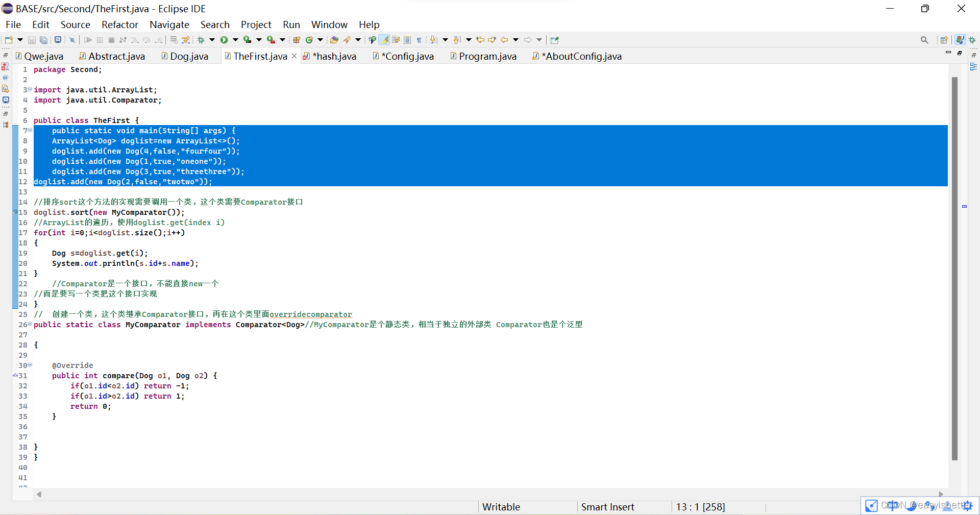980x515 pixels.
Task: Click the Last Edit Location arrow icon
Action: [x=480, y=40]
